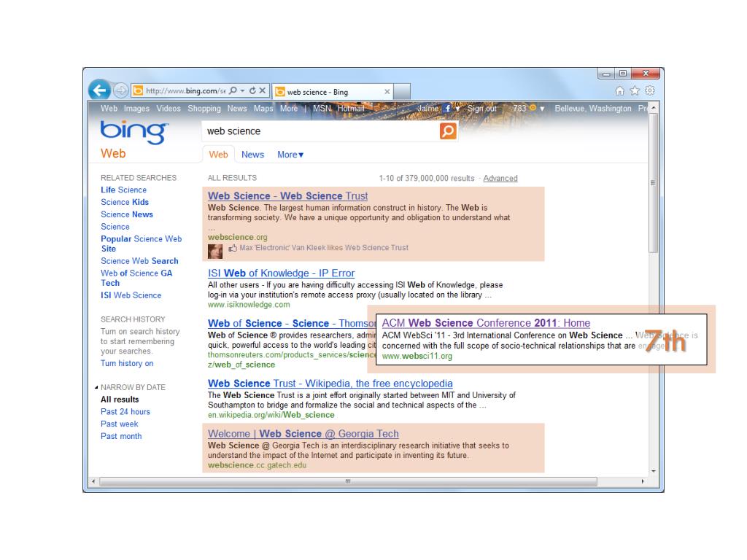Open More in the top navigation bar
The image size is (747, 560).
289,108
